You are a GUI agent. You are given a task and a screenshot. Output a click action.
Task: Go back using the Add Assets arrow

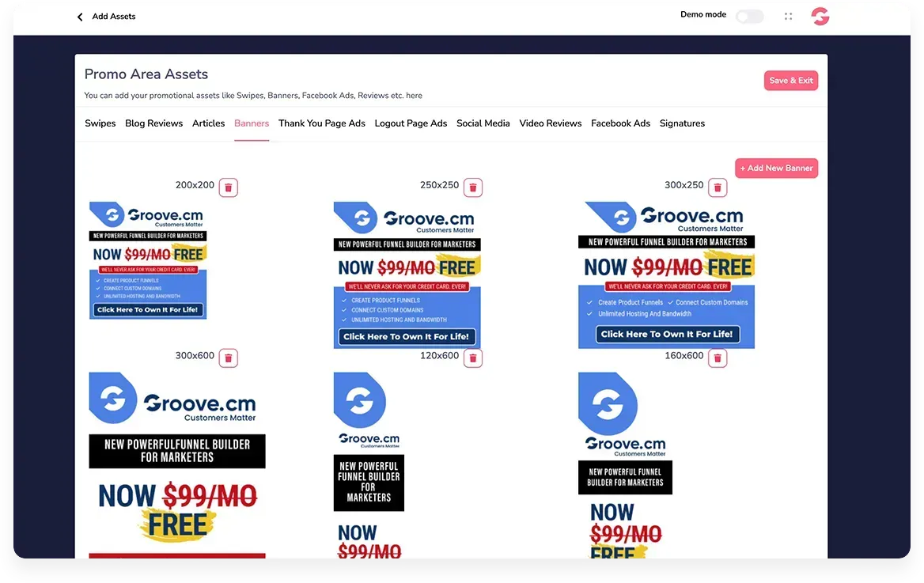coord(80,17)
